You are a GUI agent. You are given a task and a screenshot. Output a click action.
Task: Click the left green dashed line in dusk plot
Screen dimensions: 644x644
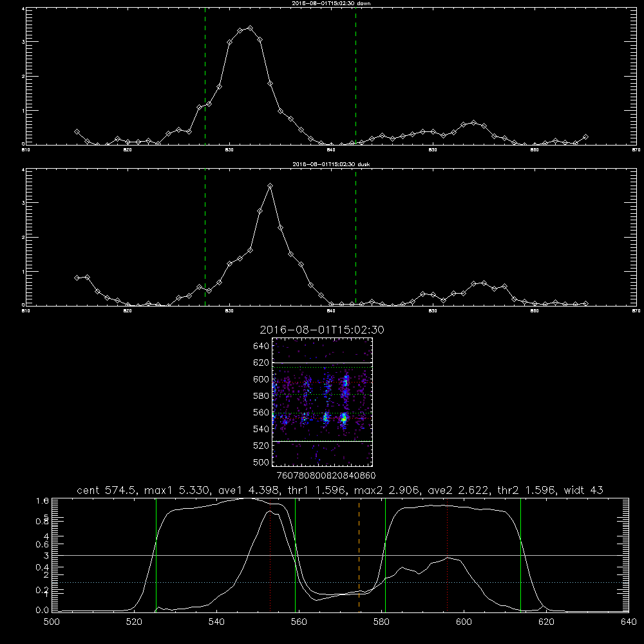pos(205,237)
